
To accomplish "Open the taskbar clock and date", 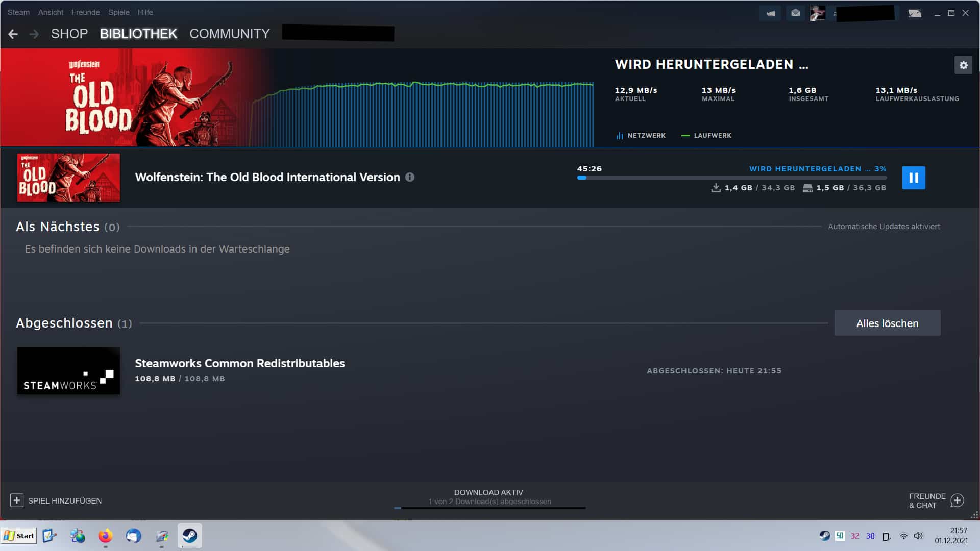I will pyautogui.click(x=951, y=536).
